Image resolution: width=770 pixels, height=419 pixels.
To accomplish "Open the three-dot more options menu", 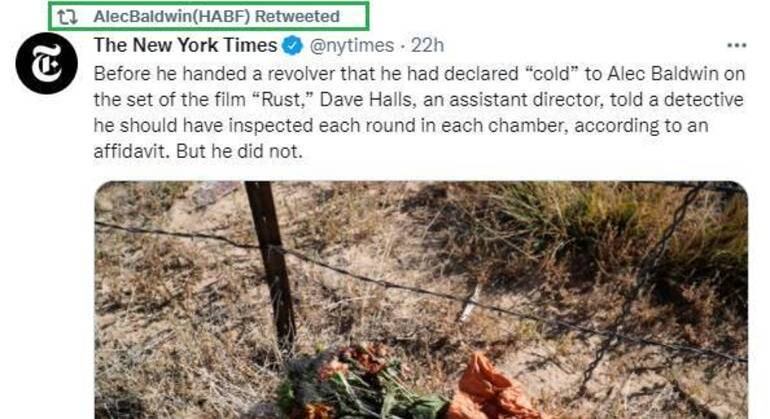I will point(737,46).
